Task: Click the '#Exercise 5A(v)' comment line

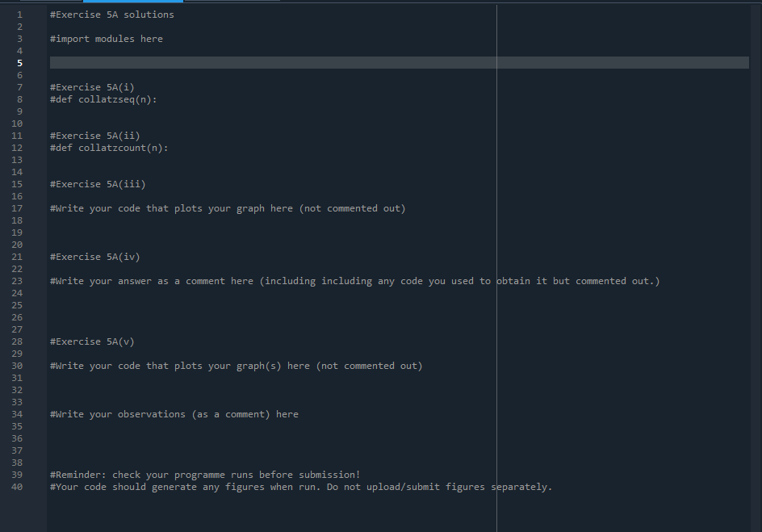Action: tap(92, 341)
